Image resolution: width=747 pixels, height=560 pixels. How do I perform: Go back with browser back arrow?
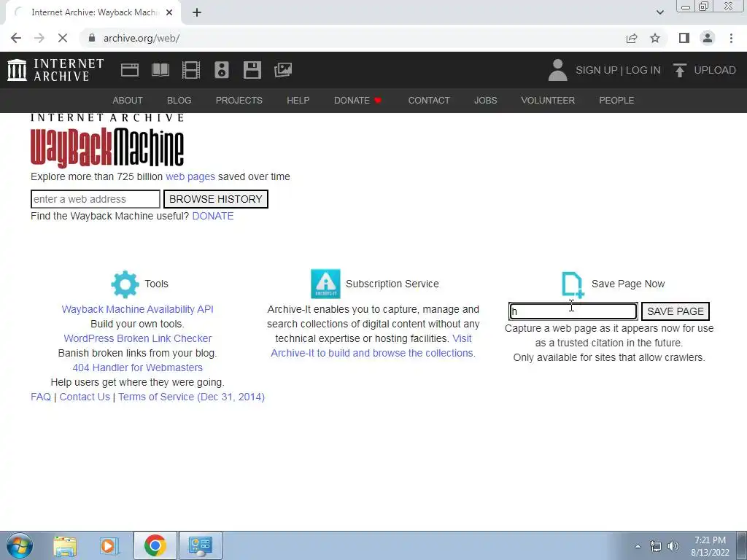16,38
